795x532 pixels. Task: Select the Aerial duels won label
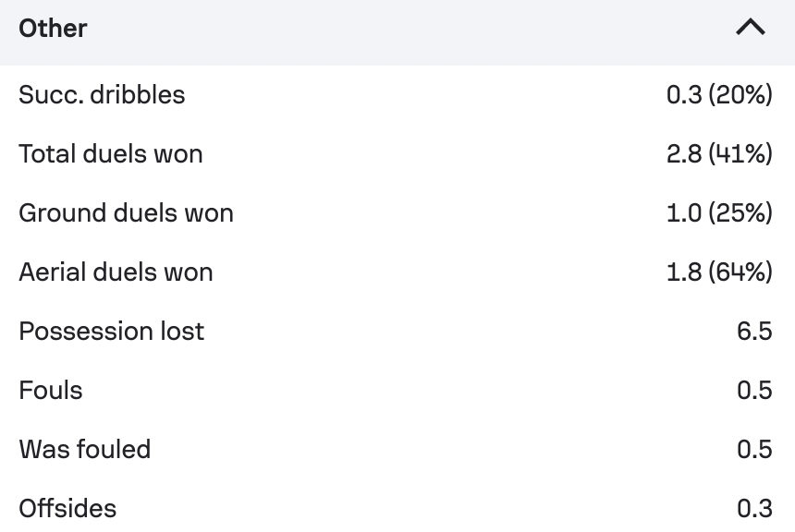coord(116,272)
